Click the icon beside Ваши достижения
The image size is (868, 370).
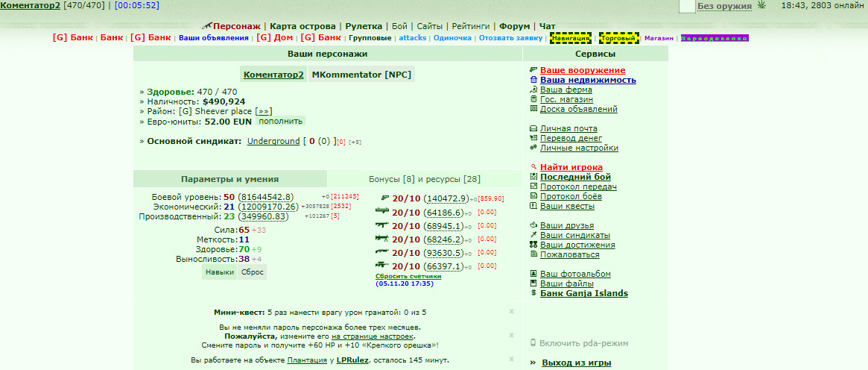(533, 245)
